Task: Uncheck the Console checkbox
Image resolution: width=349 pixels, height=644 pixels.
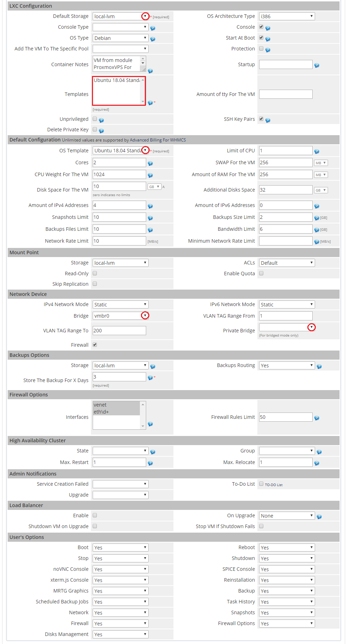Action: 261,27
